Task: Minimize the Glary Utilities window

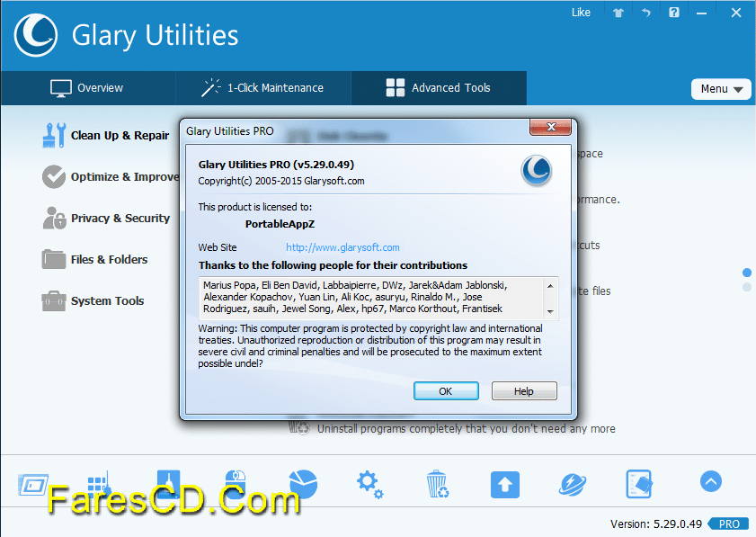Action: (701, 13)
